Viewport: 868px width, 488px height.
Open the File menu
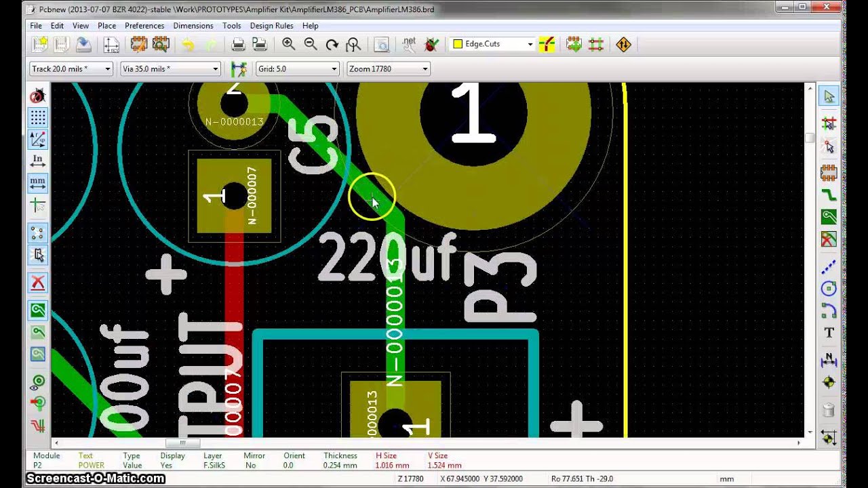pos(36,26)
